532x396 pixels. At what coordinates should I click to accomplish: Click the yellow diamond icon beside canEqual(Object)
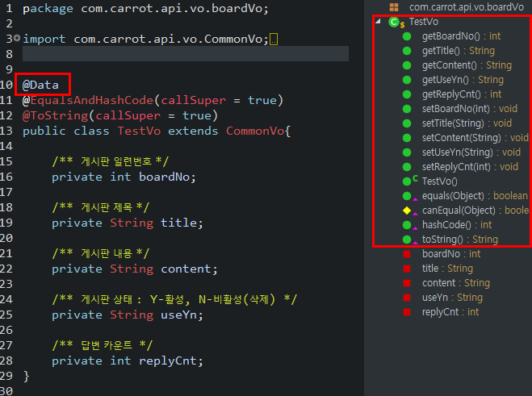point(407,211)
